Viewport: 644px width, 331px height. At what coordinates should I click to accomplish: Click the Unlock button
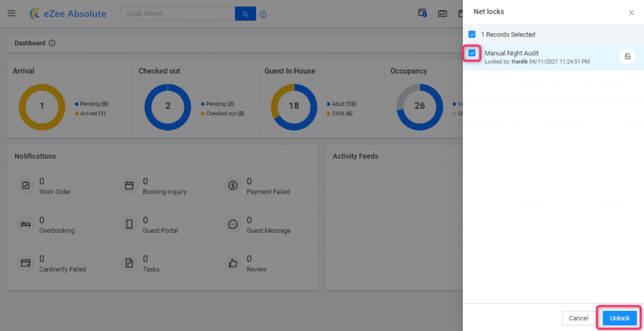point(619,318)
